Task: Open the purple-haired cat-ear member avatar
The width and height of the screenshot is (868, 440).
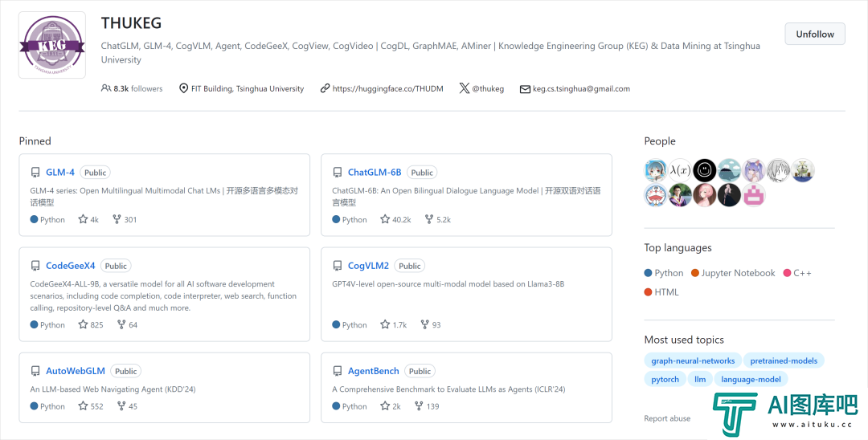Action: tap(753, 171)
